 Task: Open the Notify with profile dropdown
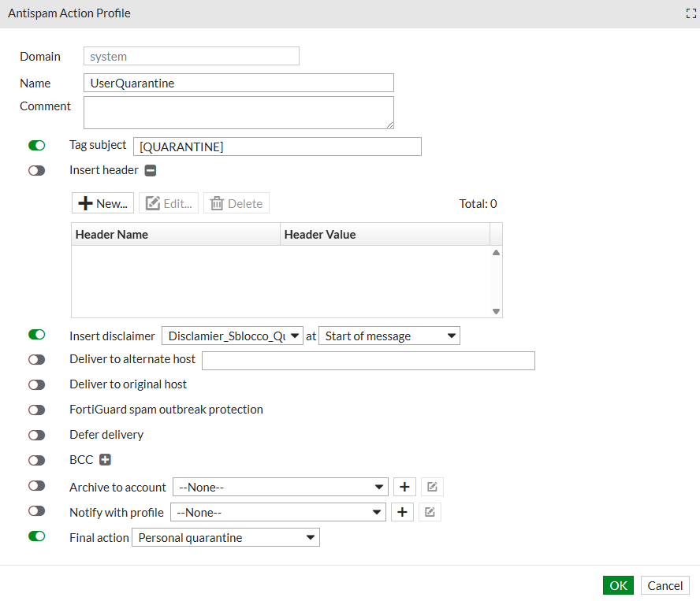tap(278, 512)
